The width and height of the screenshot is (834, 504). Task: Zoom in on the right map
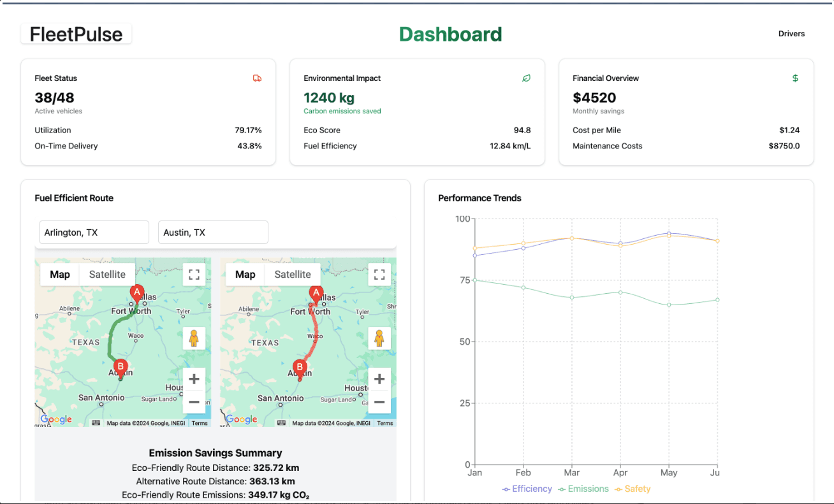coord(379,379)
